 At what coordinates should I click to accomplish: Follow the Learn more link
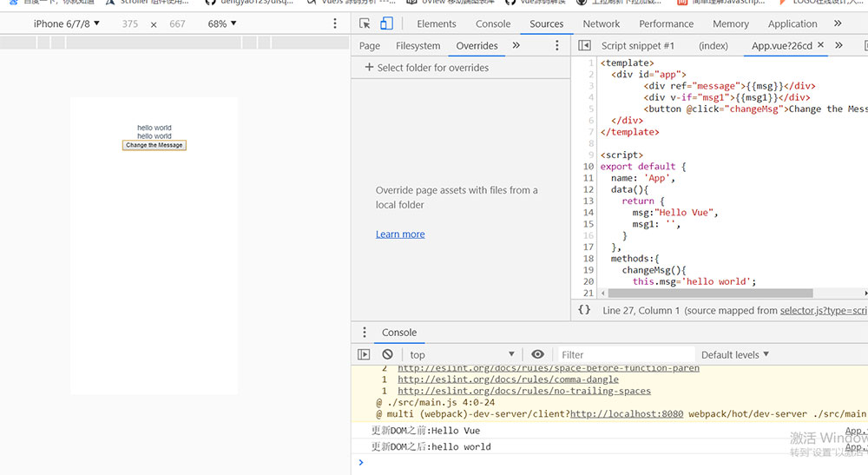tap(400, 234)
